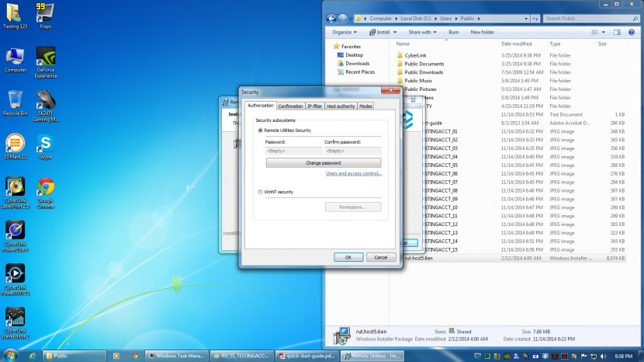
Task: Open Explorer Help question mark icon
Action: coord(632,32)
